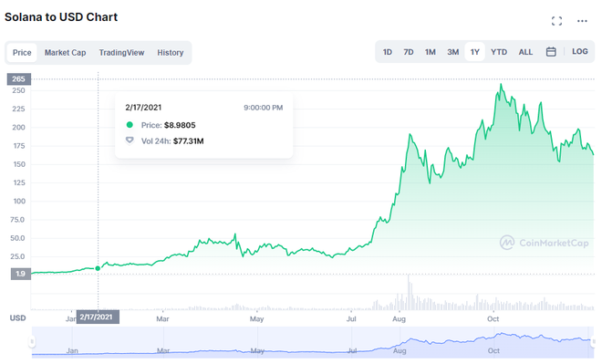602x364 pixels.
Task: Click the 250 y-axis label
Action: 18,90
